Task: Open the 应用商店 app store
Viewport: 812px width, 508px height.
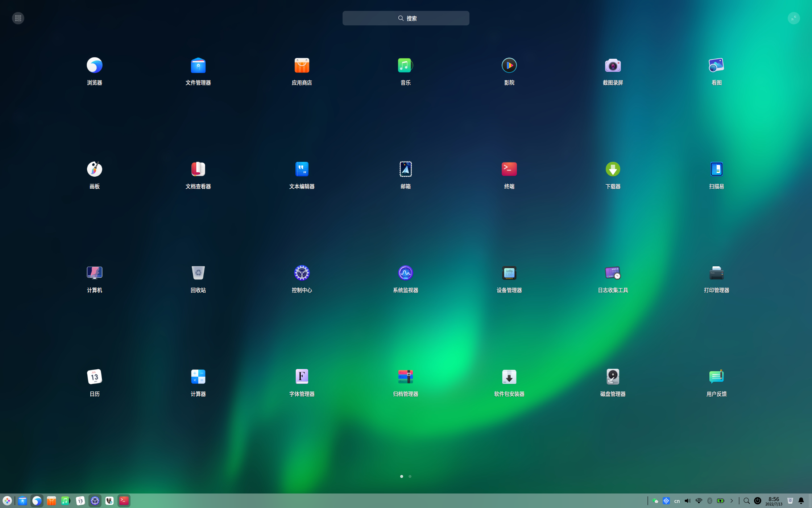Action: [x=302, y=66]
